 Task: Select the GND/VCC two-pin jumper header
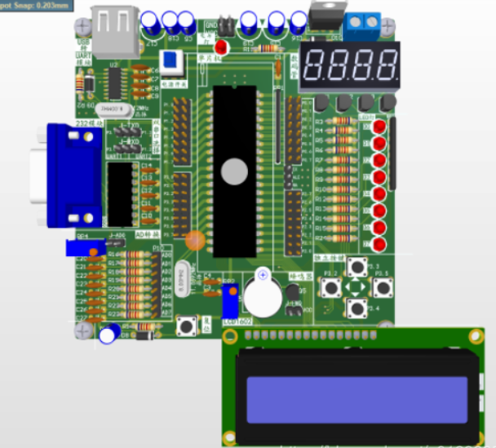point(226,26)
